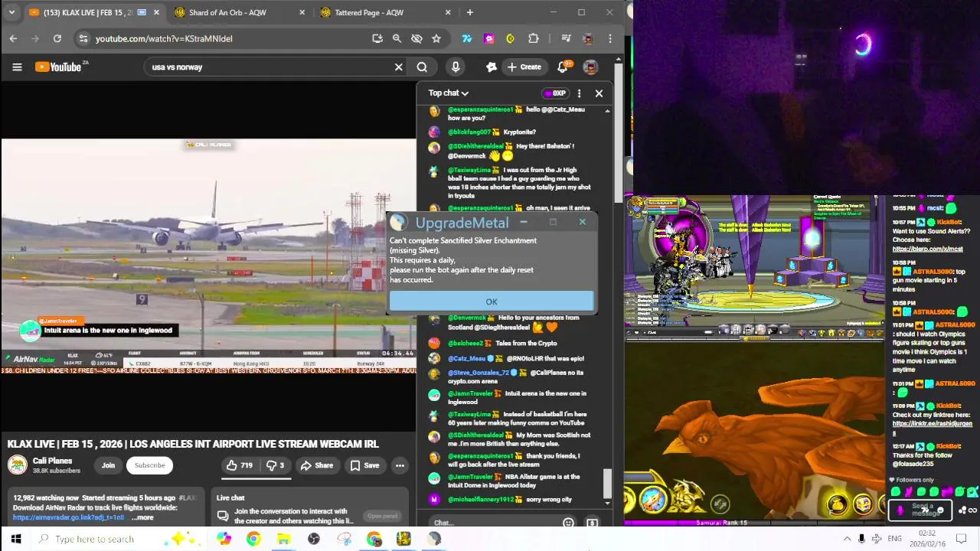Screen dimensions: 980x551
Task: Start voice search with microphone button
Action: click(456, 67)
